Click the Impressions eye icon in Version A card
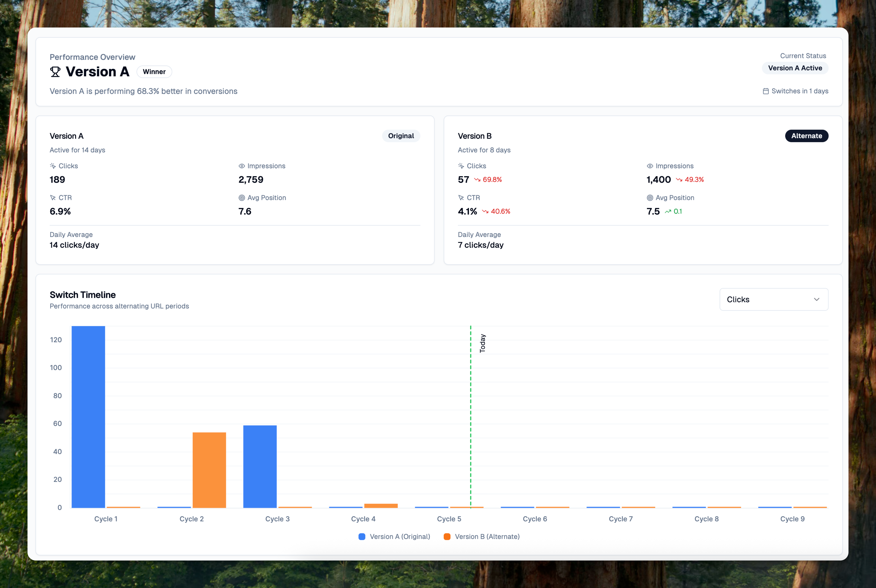The image size is (876, 588). (x=242, y=166)
